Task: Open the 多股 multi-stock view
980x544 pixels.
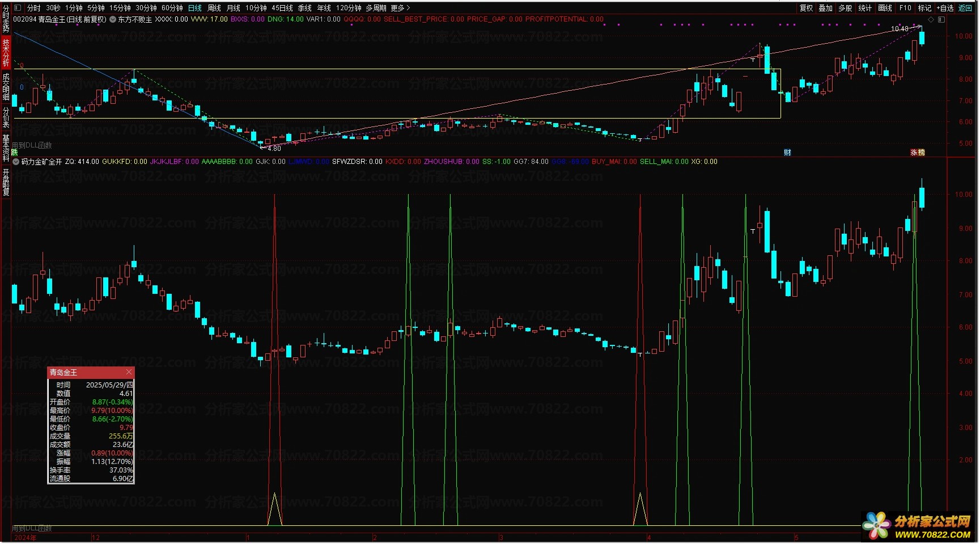Action: pyautogui.click(x=845, y=8)
